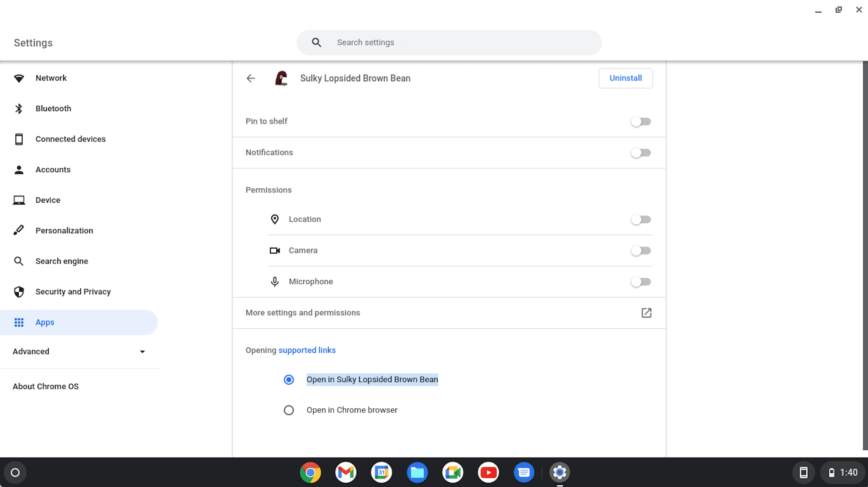Viewport: 868px width, 487px height.
Task: Click Uninstall button for this app
Action: click(625, 78)
